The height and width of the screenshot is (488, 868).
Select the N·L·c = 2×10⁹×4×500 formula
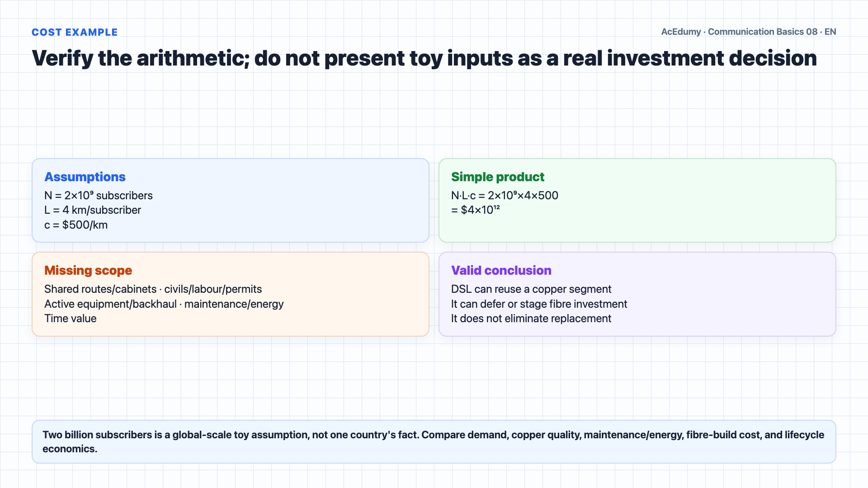(x=505, y=195)
